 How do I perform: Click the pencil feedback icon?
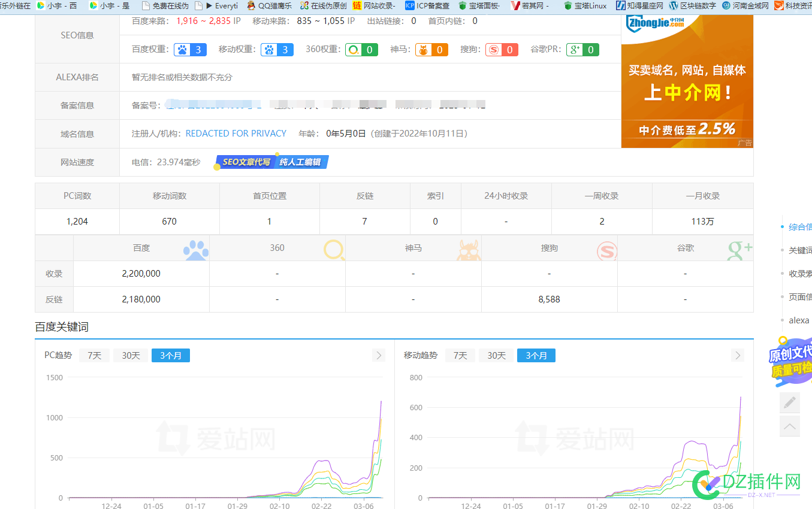coord(790,402)
